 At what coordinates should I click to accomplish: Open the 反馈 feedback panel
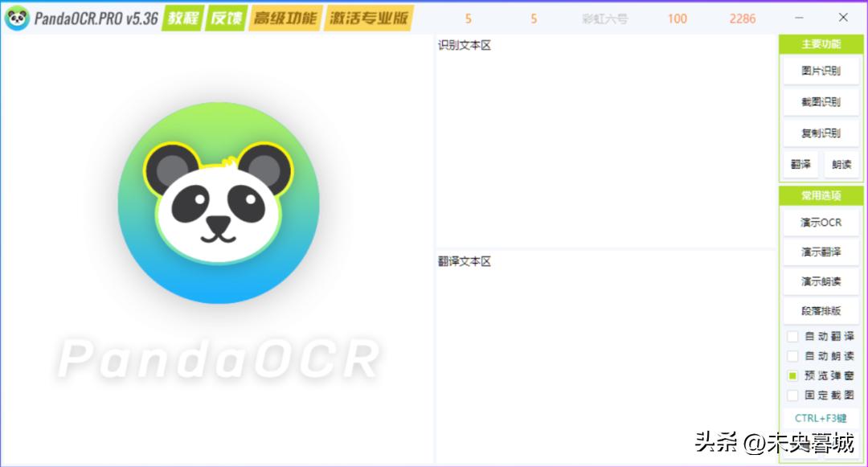pos(225,16)
